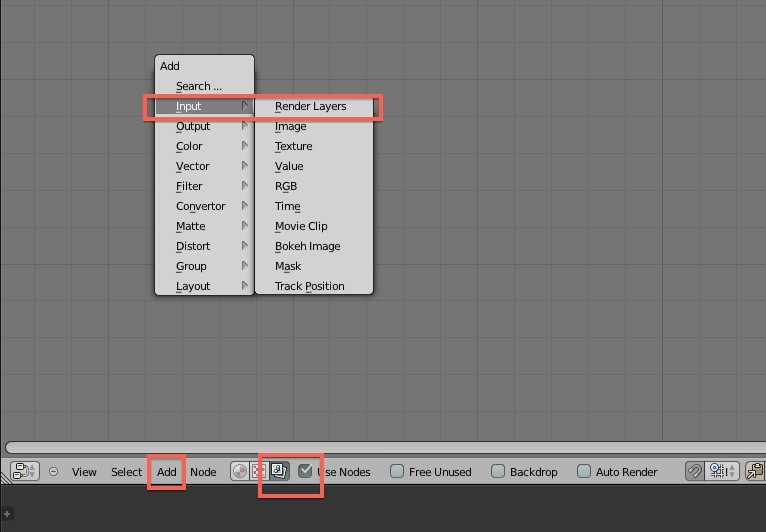
Task: Expand the Output submenu
Action: click(x=205, y=126)
